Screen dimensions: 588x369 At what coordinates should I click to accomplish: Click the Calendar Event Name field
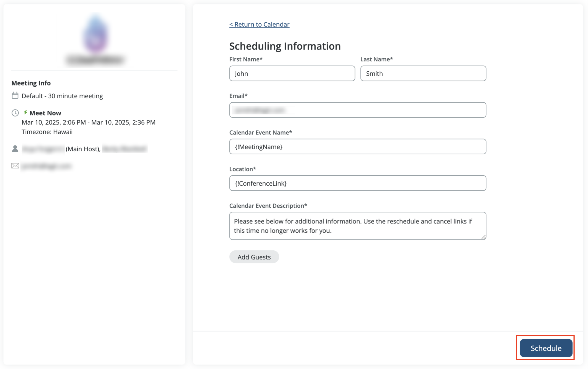357,147
